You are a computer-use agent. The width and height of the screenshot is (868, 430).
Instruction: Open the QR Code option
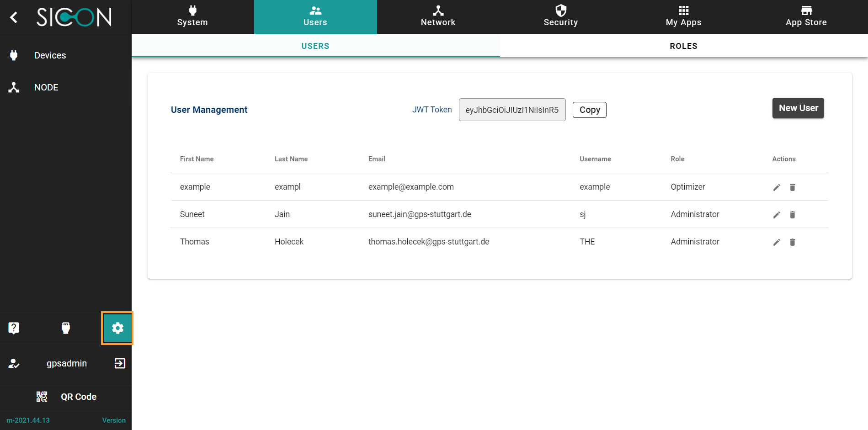pyautogui.click(x=67, y=397)
